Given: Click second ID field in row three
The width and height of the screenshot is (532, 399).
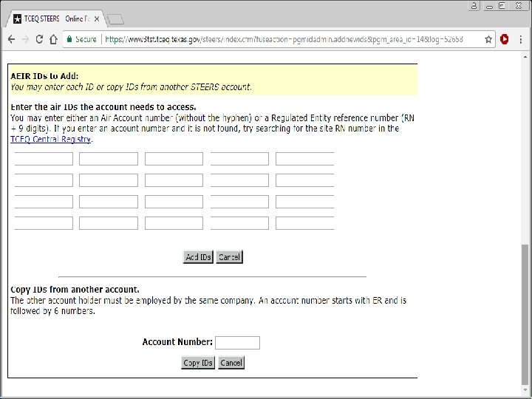Looking at the screenshot, I should pos(109,202).
